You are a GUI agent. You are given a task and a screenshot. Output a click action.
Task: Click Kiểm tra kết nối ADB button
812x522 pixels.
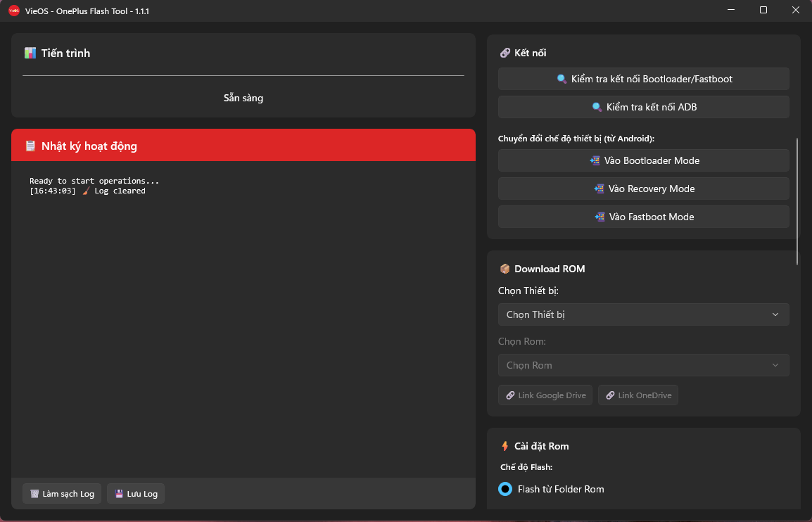click(x=644, y=107)
